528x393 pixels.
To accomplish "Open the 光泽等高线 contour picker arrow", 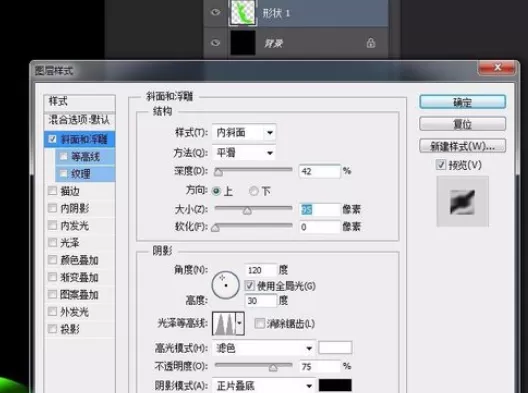I will [x=240, y=323].
